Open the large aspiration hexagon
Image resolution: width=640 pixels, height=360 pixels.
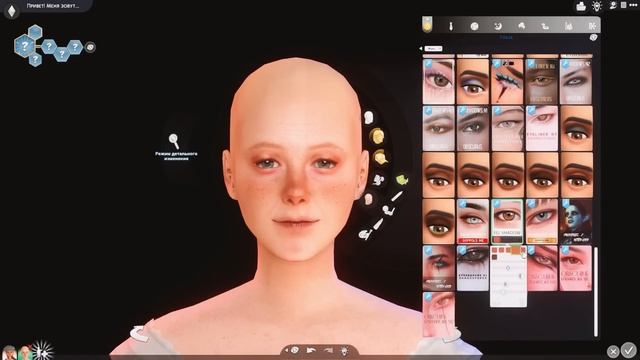click(x=24, y=45)
